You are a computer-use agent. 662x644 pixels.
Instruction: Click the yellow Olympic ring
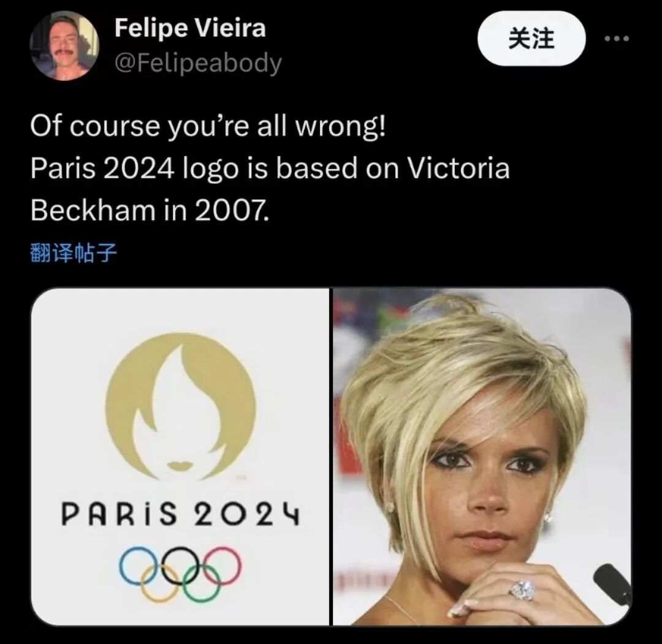tap(159, 583)
